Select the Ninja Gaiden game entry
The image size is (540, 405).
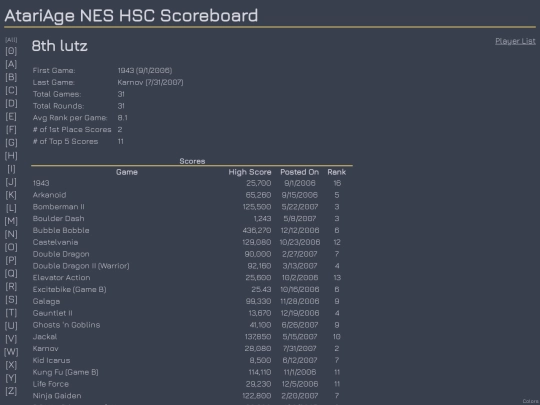[x=57, y=396]
